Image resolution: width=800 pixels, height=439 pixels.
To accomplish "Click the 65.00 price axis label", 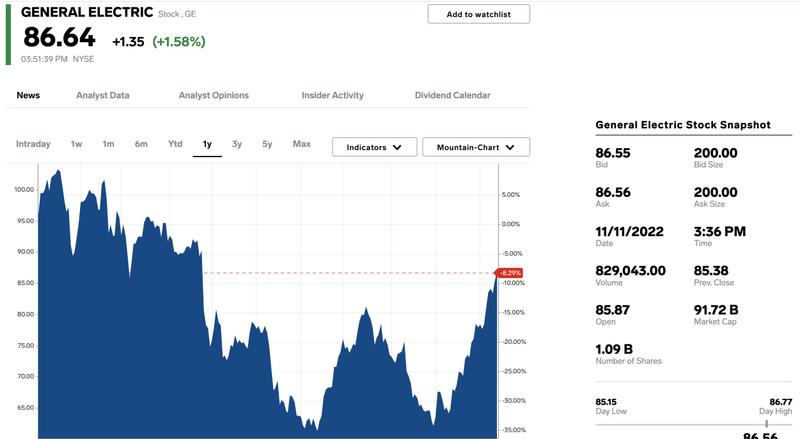I will [x=26, y=408].
